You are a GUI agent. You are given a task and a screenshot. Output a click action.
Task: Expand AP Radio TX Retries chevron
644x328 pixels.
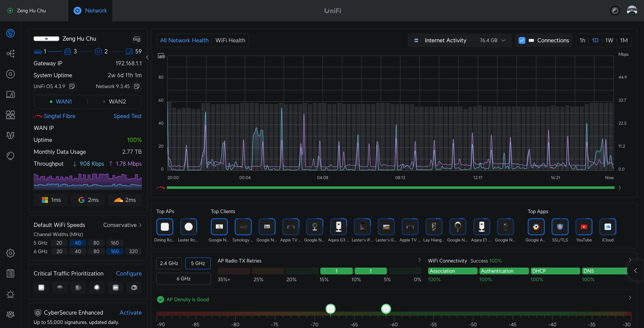[420, 260]
